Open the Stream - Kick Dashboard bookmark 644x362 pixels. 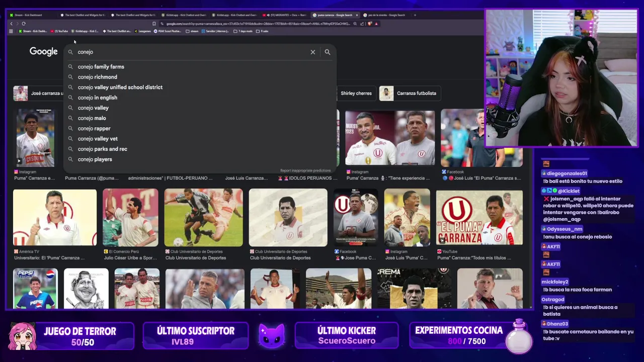point(33,31)
